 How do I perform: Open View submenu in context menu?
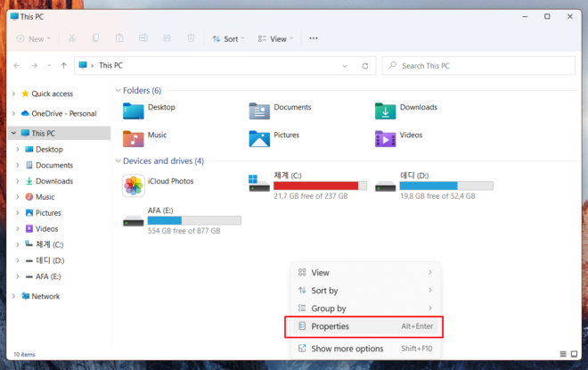(x=365, y=273)
